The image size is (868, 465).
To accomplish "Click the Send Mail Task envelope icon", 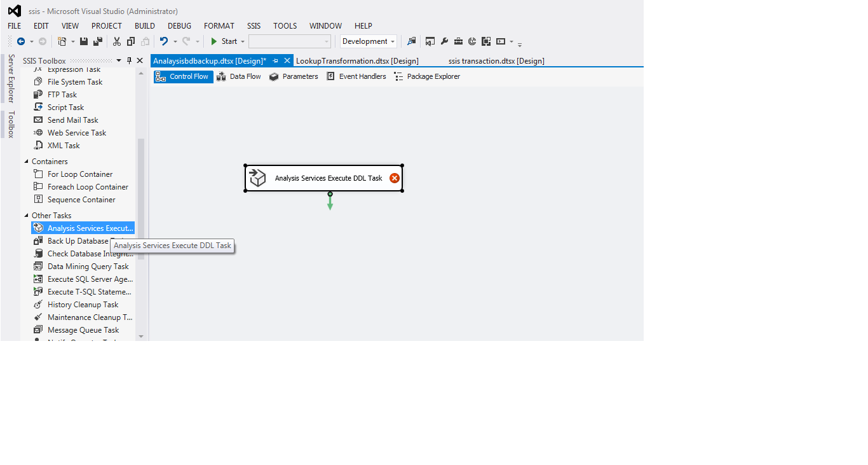I will tap(38, 120).
